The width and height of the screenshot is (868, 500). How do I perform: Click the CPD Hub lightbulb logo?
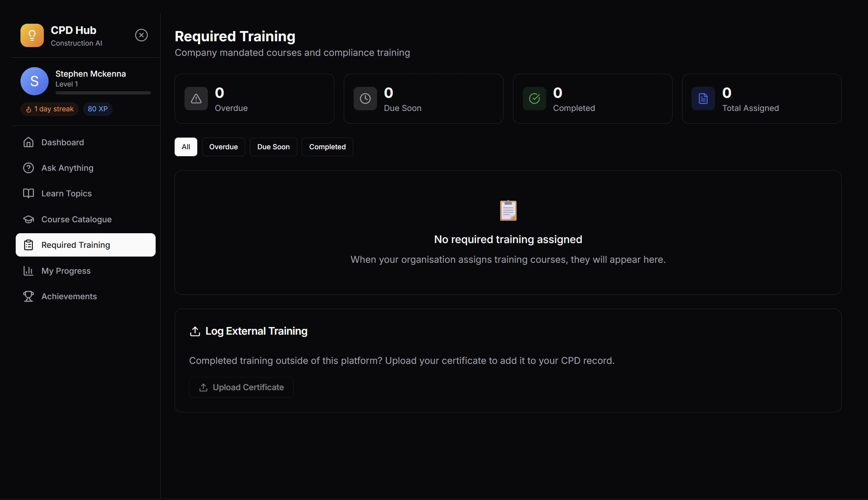(32, 35)
